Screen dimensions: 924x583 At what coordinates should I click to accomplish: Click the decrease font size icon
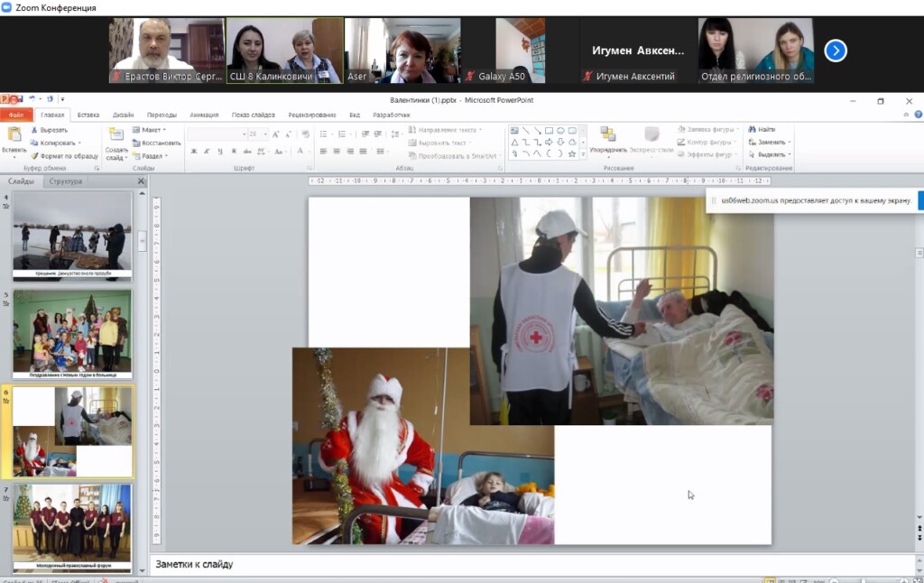288,134
